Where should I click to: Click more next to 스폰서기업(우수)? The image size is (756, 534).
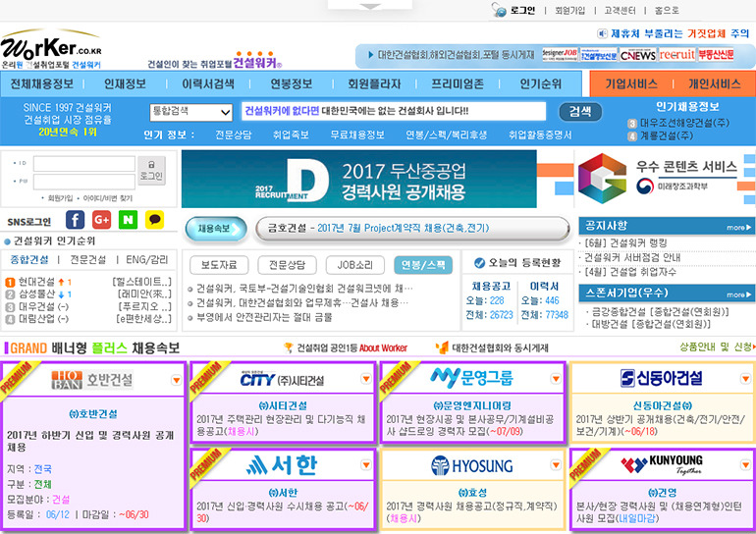[738, 294]
